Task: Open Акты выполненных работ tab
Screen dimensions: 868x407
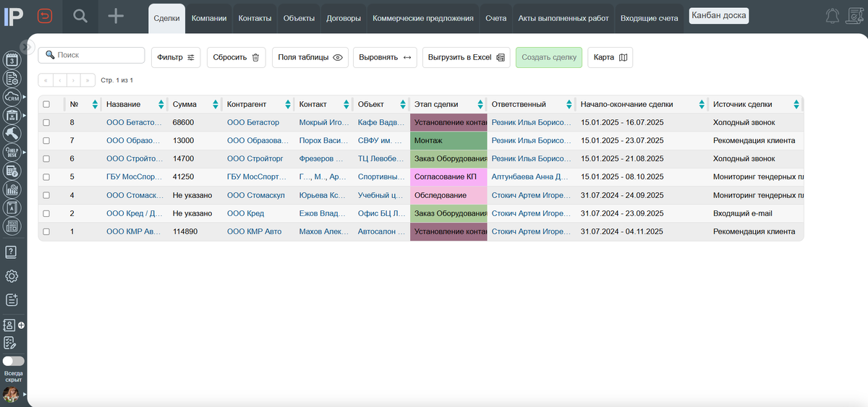Action: click(563, 18)
